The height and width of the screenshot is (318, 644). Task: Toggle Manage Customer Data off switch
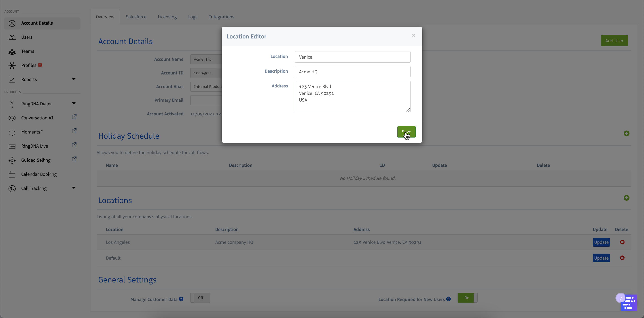point(200,297)
